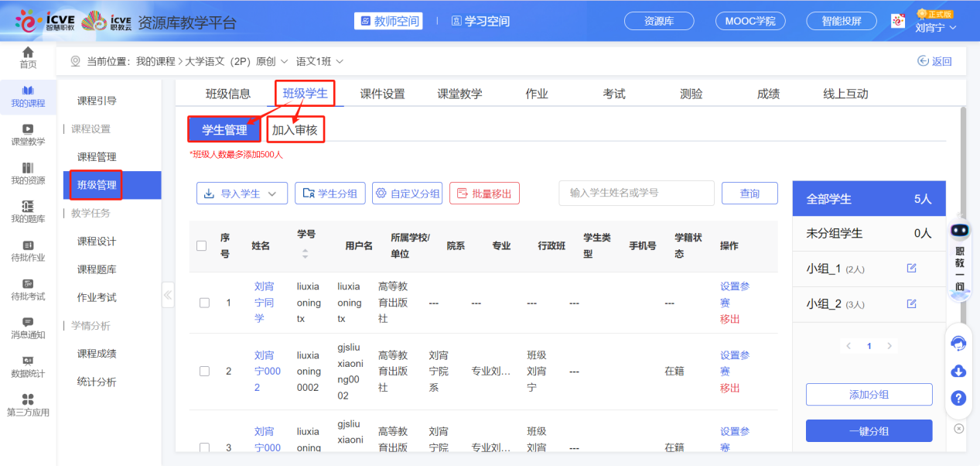Open 第三方应用 apps icon

pos(28,399)
